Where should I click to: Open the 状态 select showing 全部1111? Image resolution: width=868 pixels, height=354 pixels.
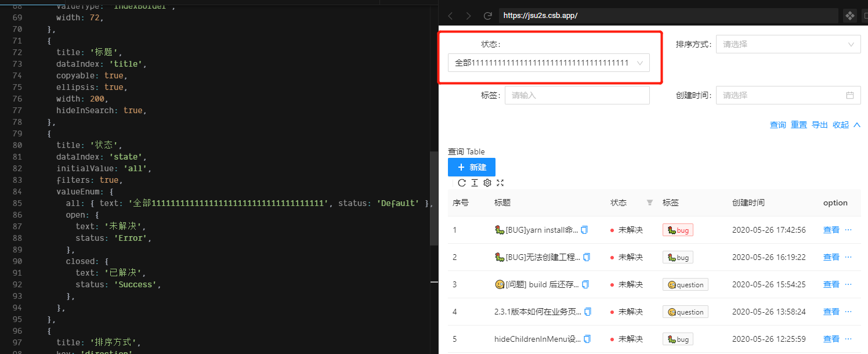[x=549, y=63]
